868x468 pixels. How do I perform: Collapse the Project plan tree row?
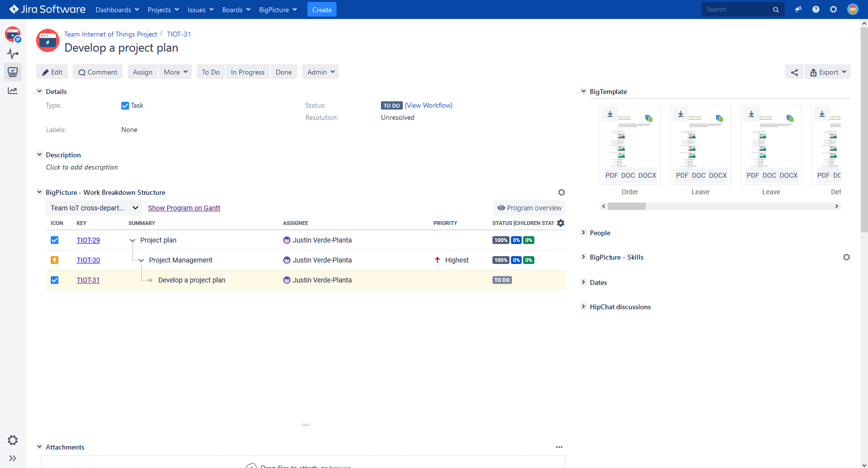[x=132, y=241]
